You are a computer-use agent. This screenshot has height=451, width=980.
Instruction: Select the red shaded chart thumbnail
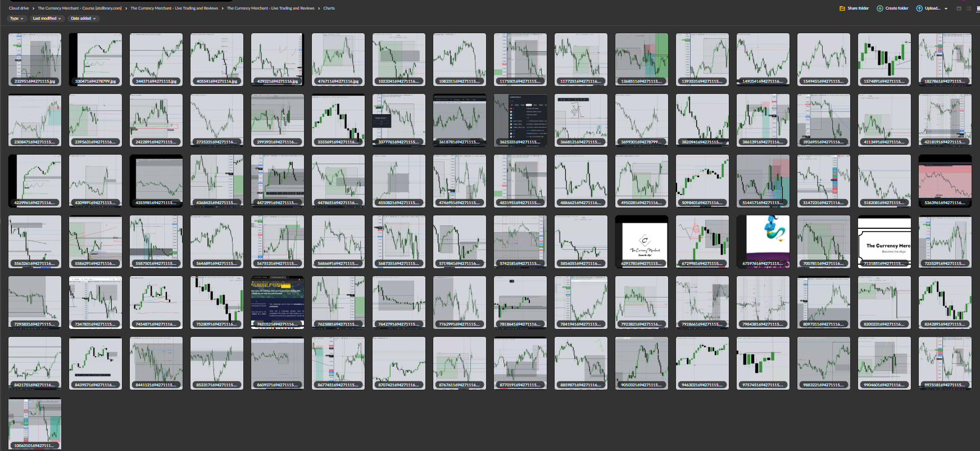(945, 181)
